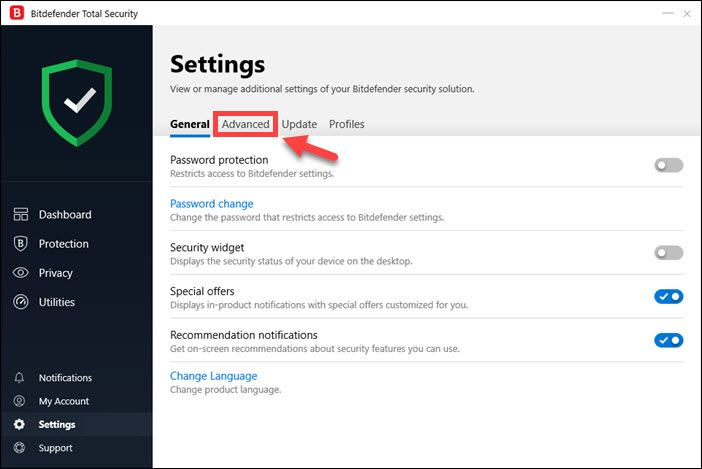The height and width of the screenshot is (469, 702).
Task: Open the Update tab
Action: coord(299,124)
